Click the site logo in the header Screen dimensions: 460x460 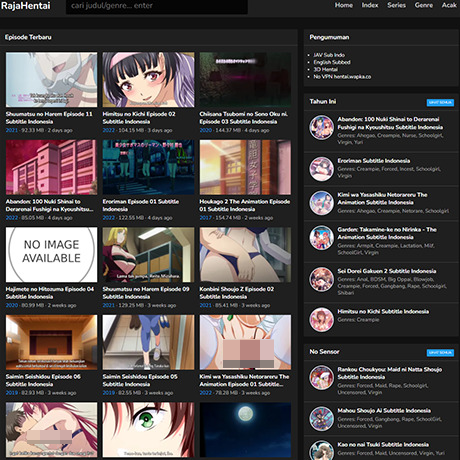coord(26,6)
